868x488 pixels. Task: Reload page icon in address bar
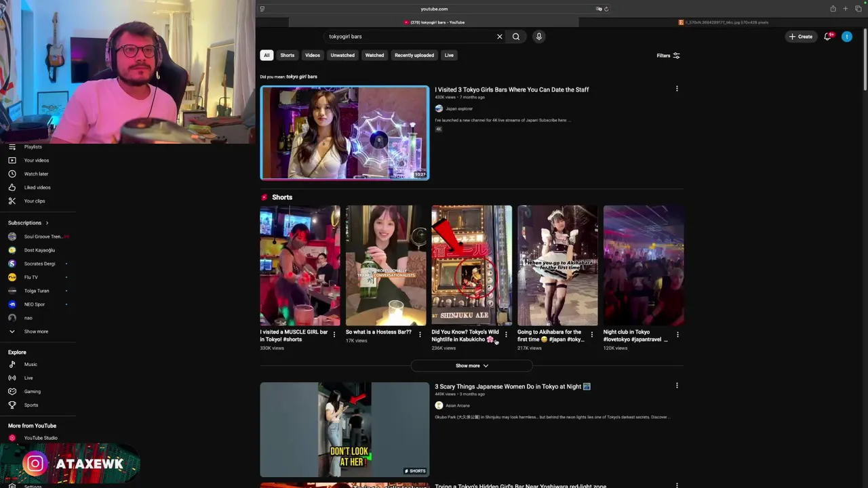pos(606,9)
